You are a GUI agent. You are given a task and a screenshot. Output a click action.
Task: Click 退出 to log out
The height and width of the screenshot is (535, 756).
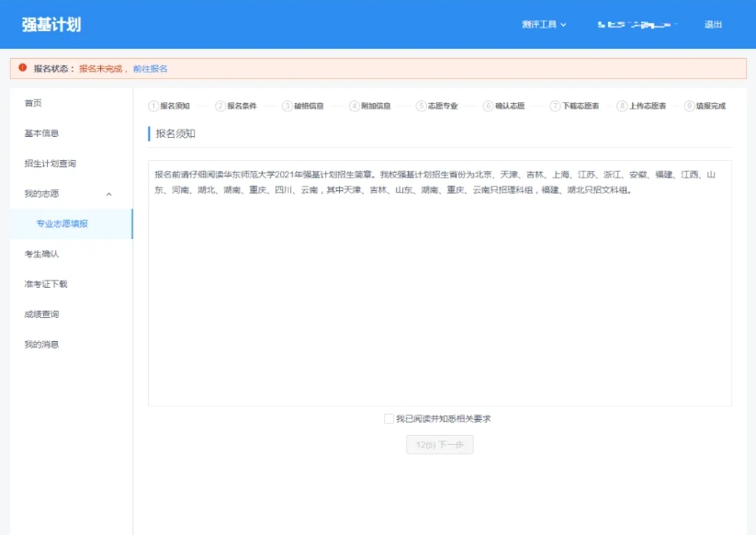pos(716,23)
